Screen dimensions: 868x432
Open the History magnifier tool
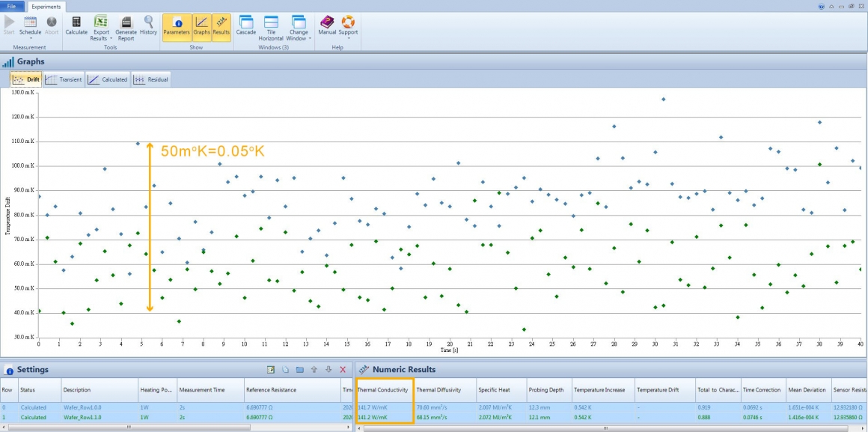click(148, 27)
